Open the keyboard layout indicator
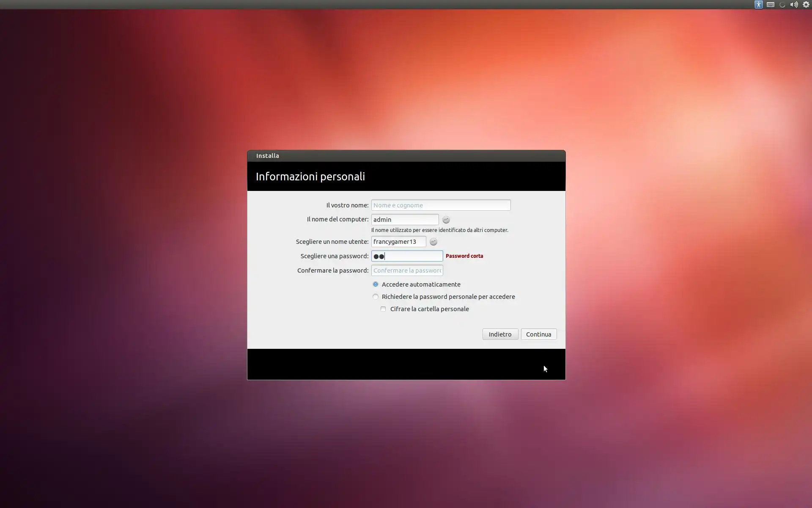 (770, 5)
